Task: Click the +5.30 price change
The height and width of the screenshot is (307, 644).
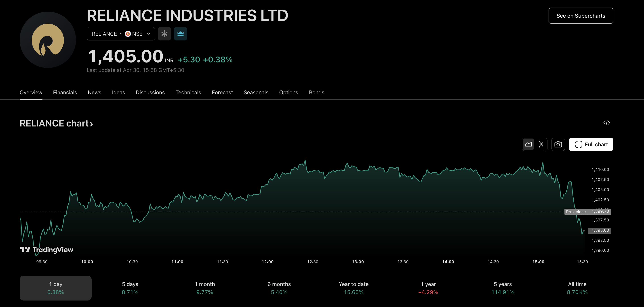Action: (189, 59)
